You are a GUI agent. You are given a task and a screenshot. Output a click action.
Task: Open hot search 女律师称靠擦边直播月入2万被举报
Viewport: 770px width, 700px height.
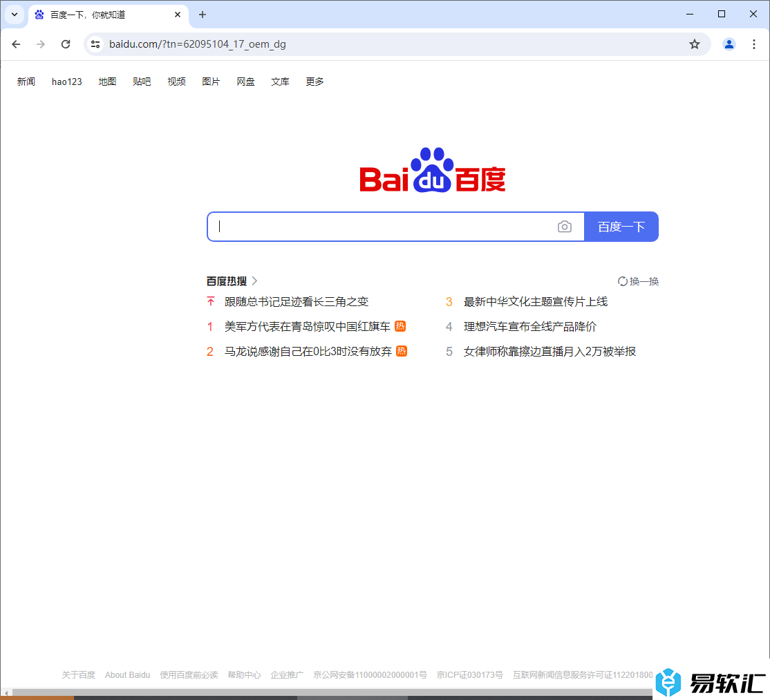(550, 352)
